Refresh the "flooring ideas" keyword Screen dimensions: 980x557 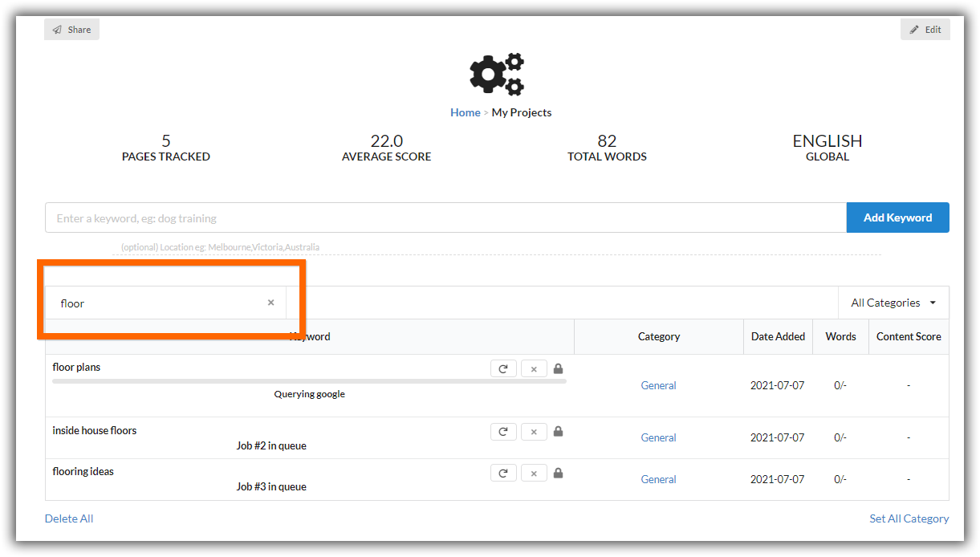pos(503,472)
